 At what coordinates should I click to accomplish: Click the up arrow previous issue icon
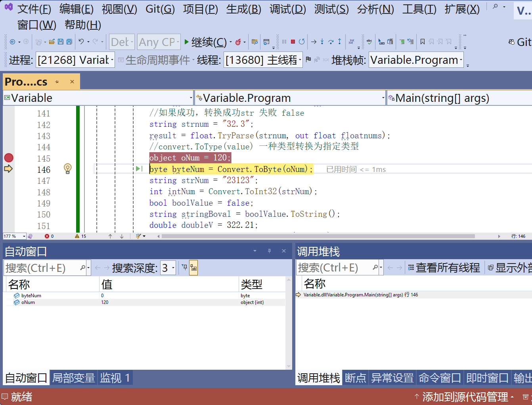[x=110, y=236]
